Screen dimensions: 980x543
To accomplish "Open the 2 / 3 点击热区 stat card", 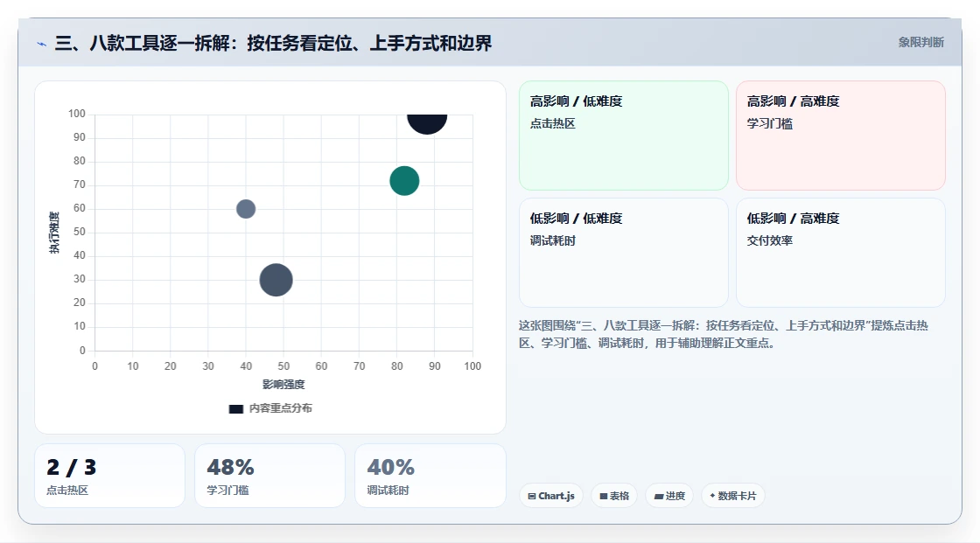I will 110,476.
